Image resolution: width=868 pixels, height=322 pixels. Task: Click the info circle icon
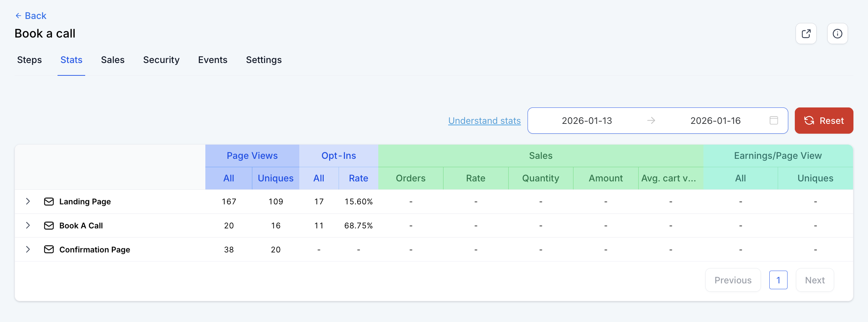(837, 34)
